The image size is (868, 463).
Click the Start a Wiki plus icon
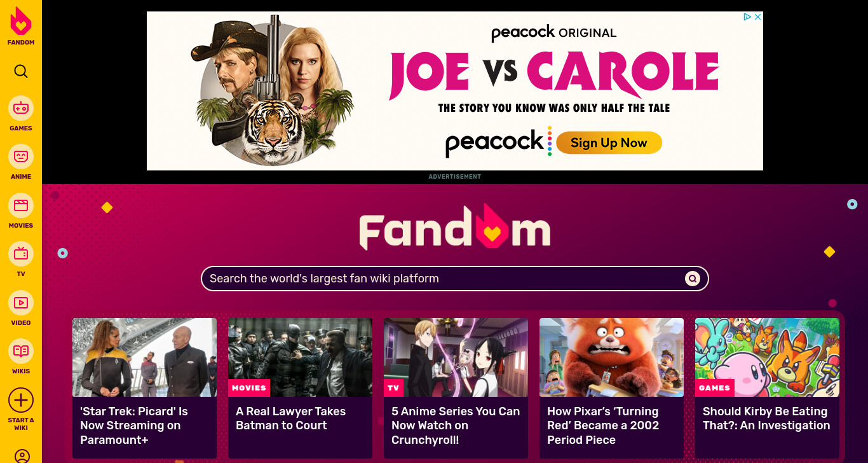[x=21, y=400]
